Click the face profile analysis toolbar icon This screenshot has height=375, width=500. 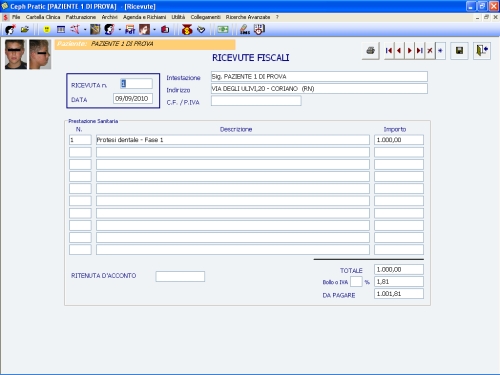[109, 30]
